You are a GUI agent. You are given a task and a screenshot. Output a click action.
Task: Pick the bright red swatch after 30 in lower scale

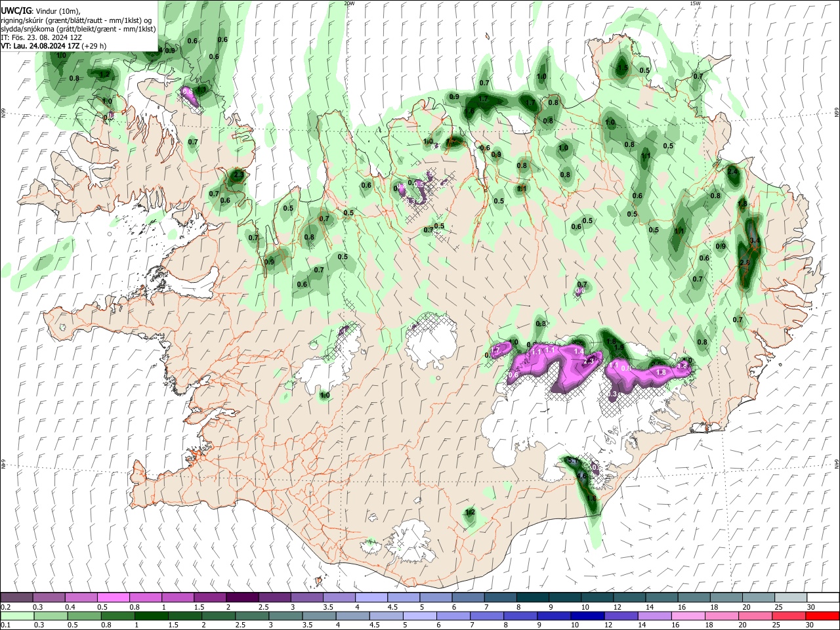[x=822, y=616]
